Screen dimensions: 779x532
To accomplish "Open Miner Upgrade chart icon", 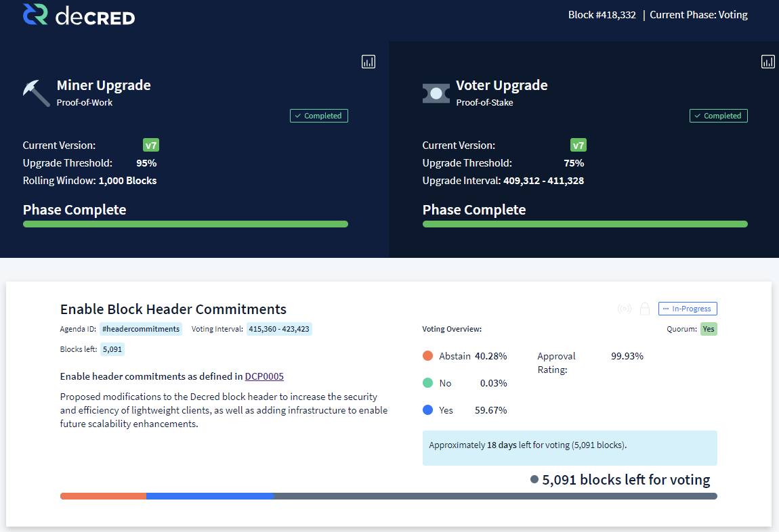I will (368, 62).
